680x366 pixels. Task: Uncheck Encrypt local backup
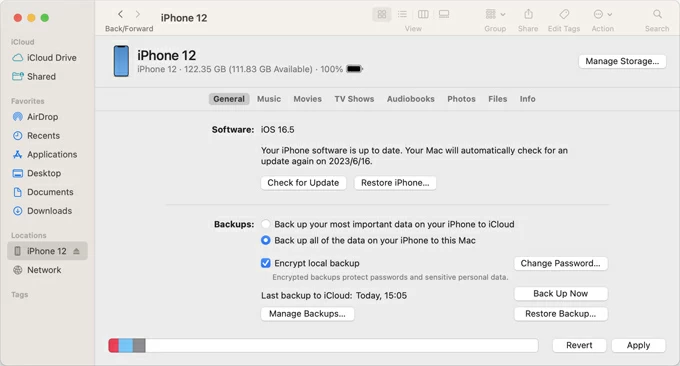click(265, 263)
